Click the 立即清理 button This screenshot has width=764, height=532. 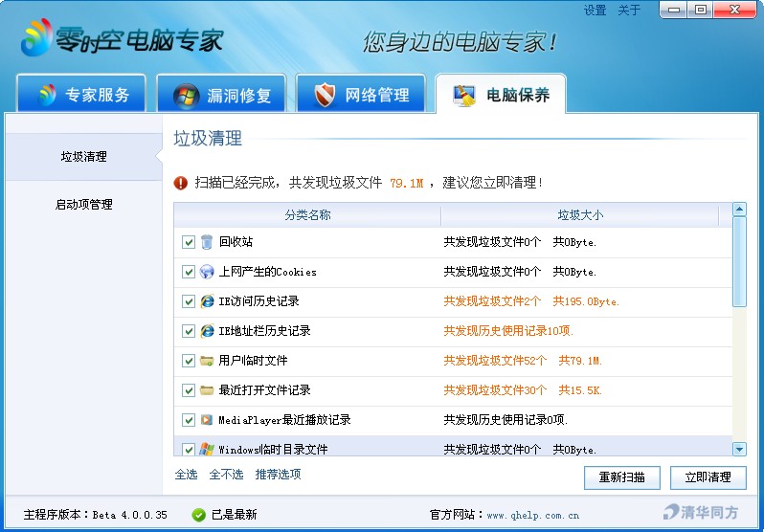[x=708, y=477]
